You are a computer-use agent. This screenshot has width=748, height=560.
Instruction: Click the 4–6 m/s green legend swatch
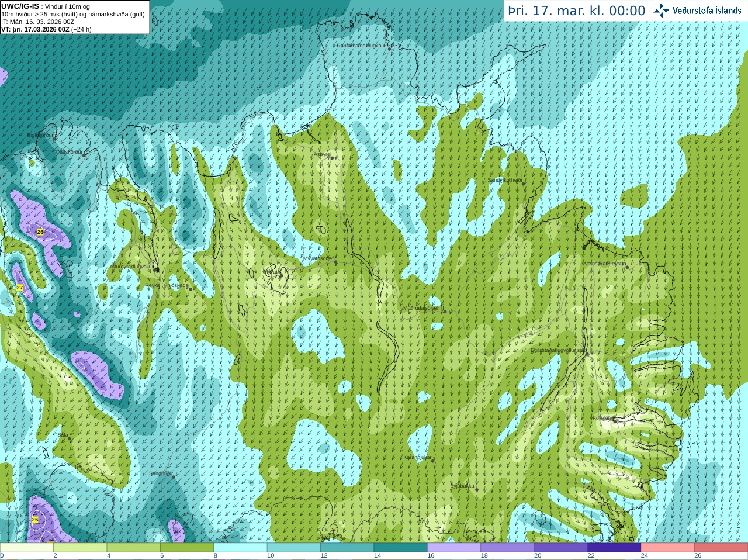click(x=134, y=548)
